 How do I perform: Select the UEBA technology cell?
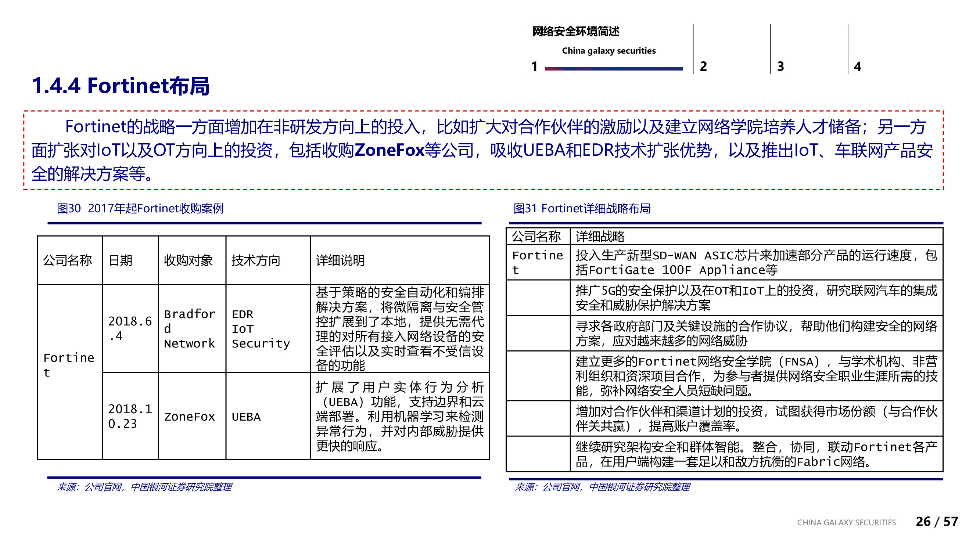[246, 417]
